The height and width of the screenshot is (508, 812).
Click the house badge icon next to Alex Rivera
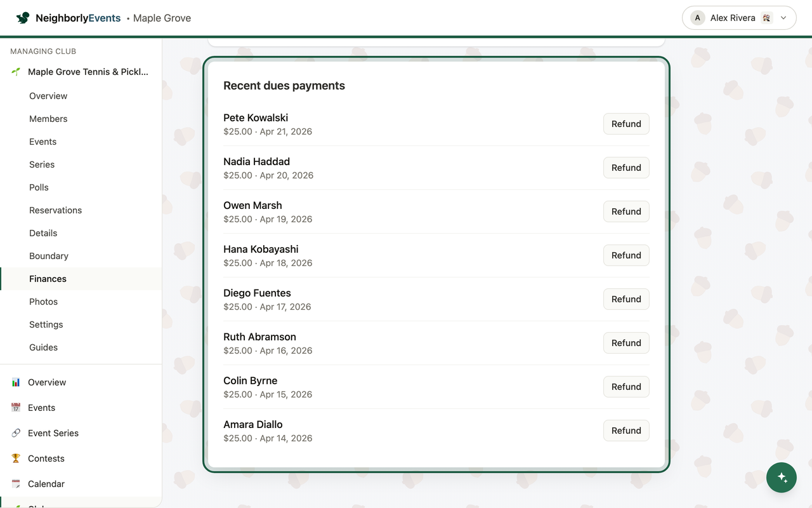click(x=767, y=18)
